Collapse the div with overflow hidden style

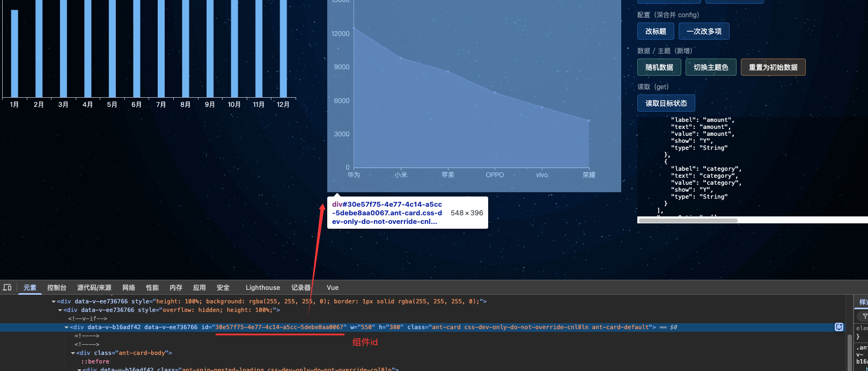[60, 310]
